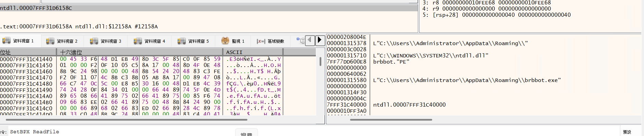The height and width of the screenshot is (136, 644).
Task: Select dump address row 00007FFF31C41440
Action: coord(26,59)
